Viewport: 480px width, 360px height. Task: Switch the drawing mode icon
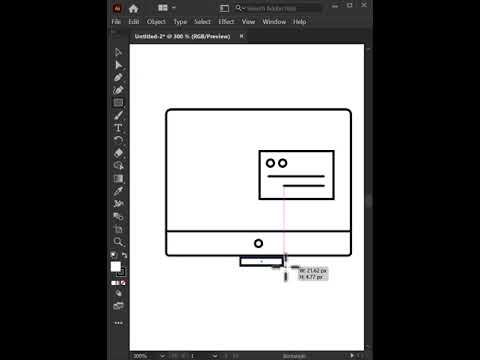coord(118,293)
